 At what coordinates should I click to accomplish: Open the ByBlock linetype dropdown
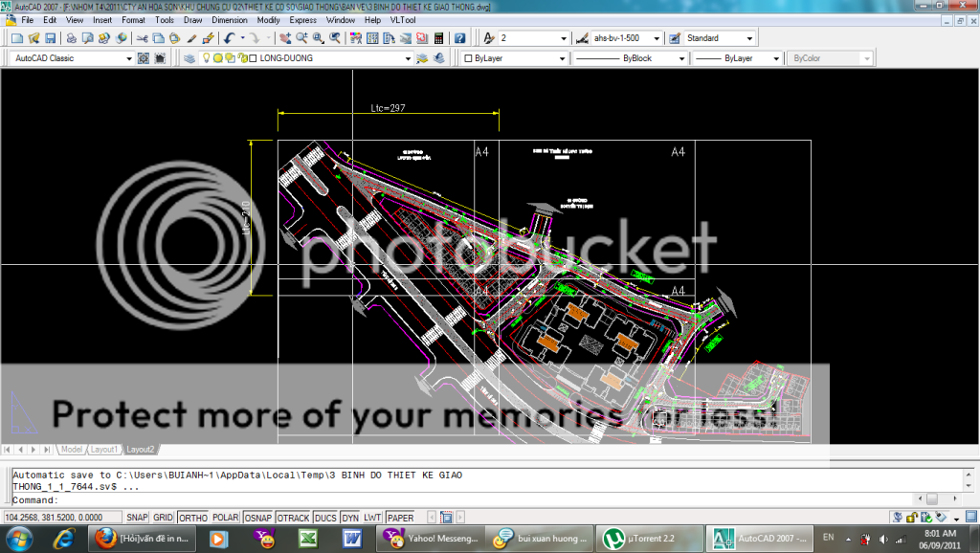(681, 58)
